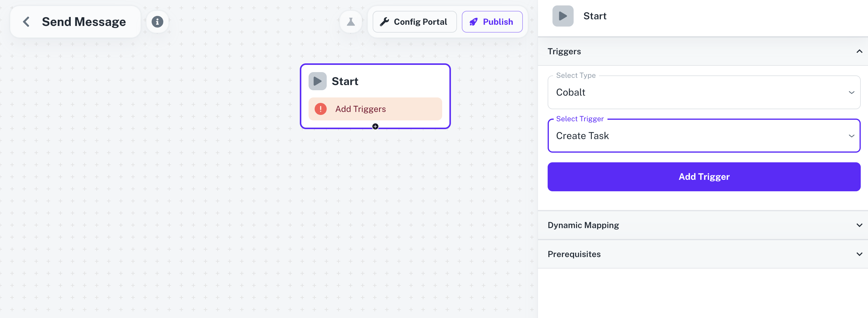The height and width of the screenshot is (318, 868).
Task: Collapse the Triggers section
Action: [x=859, y=51]
